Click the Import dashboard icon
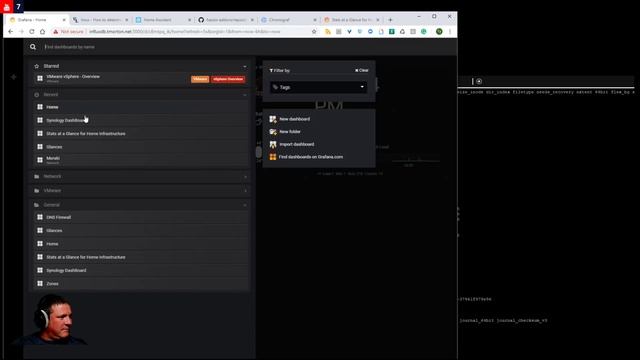Viewport: 640px width, 360px height. pyautogui.click(x=273, y=144)
